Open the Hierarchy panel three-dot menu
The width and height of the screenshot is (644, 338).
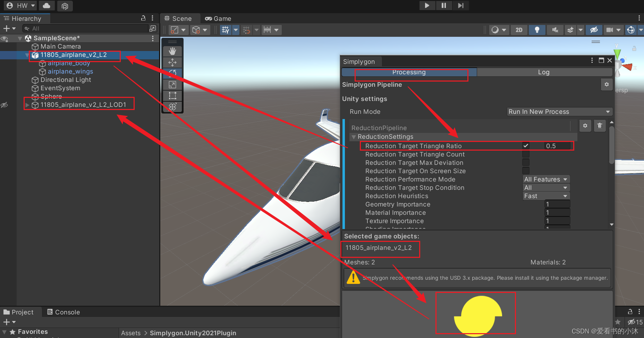coord(152,18)
